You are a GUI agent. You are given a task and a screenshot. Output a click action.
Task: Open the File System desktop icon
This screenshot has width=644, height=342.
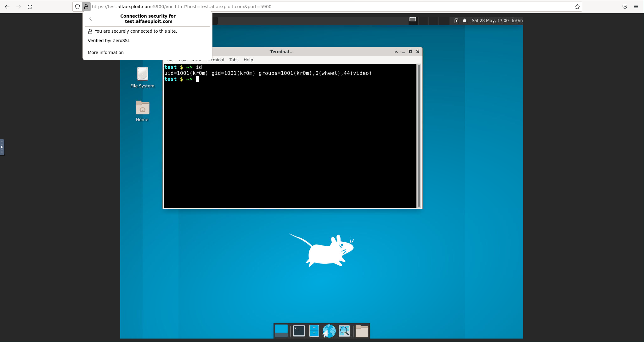[142, 77]
